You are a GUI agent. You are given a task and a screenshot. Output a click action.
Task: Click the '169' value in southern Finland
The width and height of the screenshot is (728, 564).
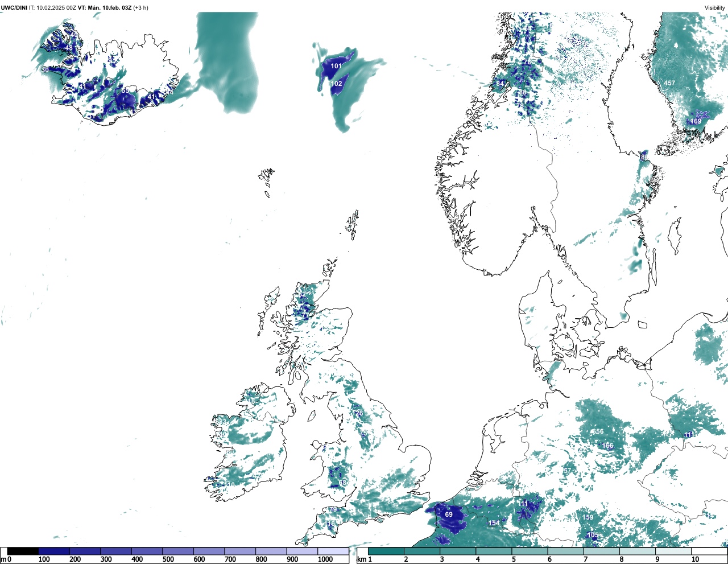(696, 121)
